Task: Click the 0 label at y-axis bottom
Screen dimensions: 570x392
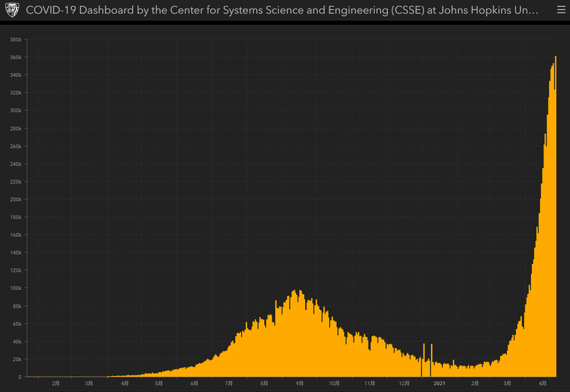Action: 20,377
